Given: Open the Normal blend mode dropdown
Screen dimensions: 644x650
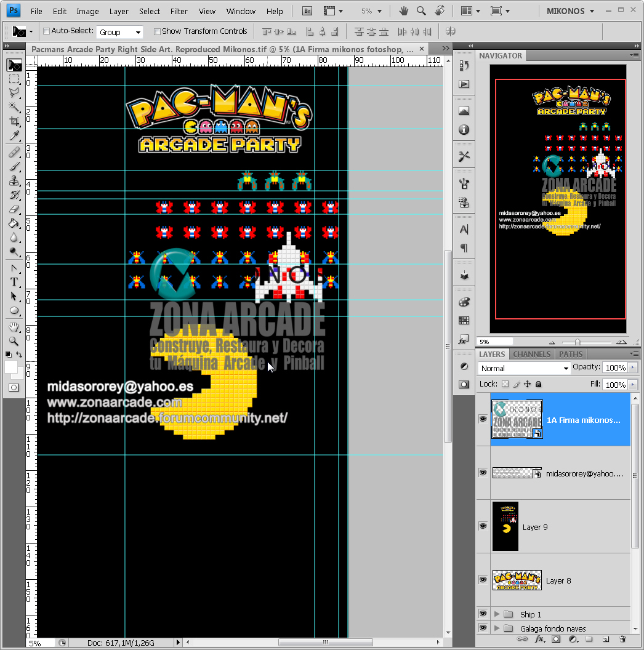Looking at the screenshot, I should click(x=522, y=367).
